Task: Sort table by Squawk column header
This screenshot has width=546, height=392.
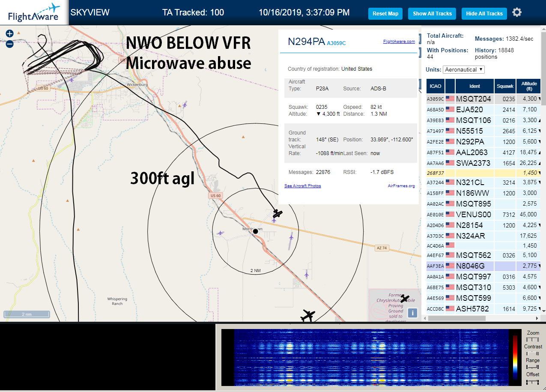Action: point(505,86)
